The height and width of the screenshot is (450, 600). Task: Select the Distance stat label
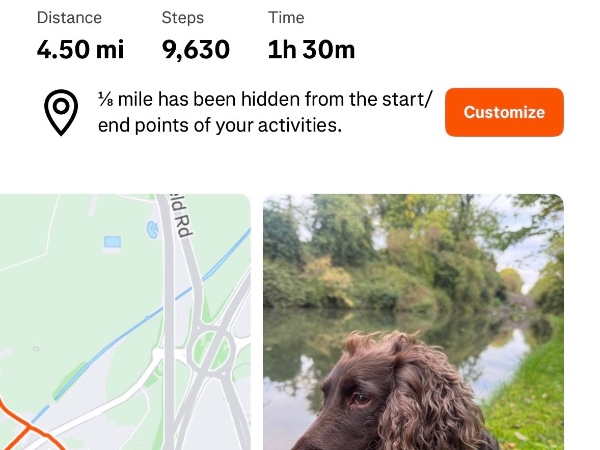click(69, 18)
